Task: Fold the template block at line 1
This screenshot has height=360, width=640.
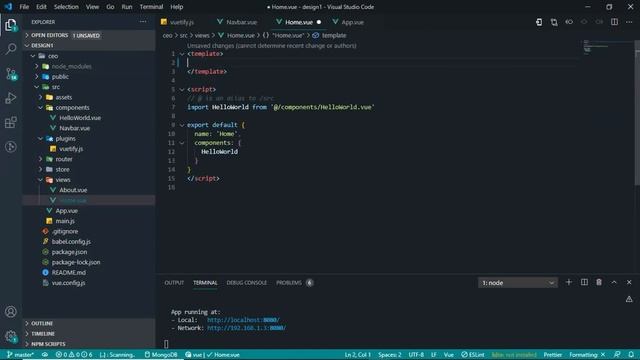Action: 182,54
